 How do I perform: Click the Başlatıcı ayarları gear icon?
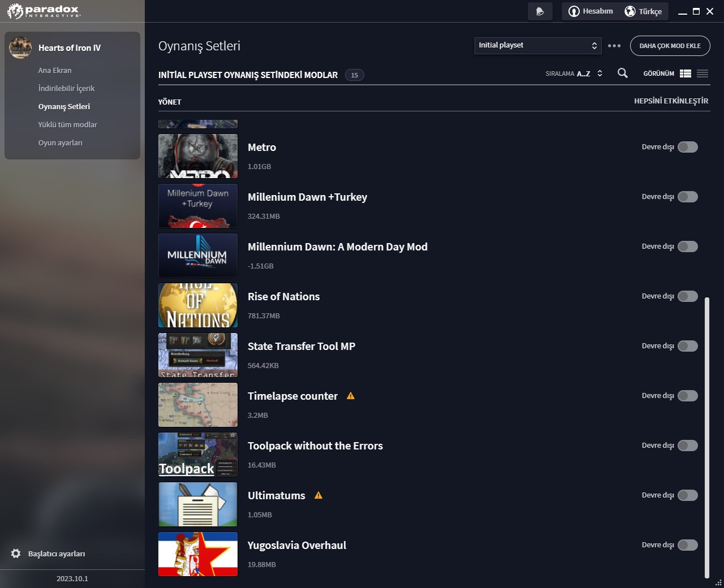pyautogui.click(x=16, y=554)
